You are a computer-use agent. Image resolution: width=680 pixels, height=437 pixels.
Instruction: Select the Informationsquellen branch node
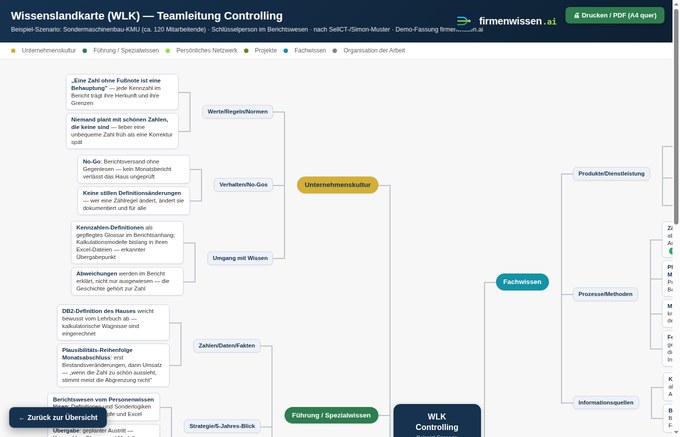click(605, 403)
